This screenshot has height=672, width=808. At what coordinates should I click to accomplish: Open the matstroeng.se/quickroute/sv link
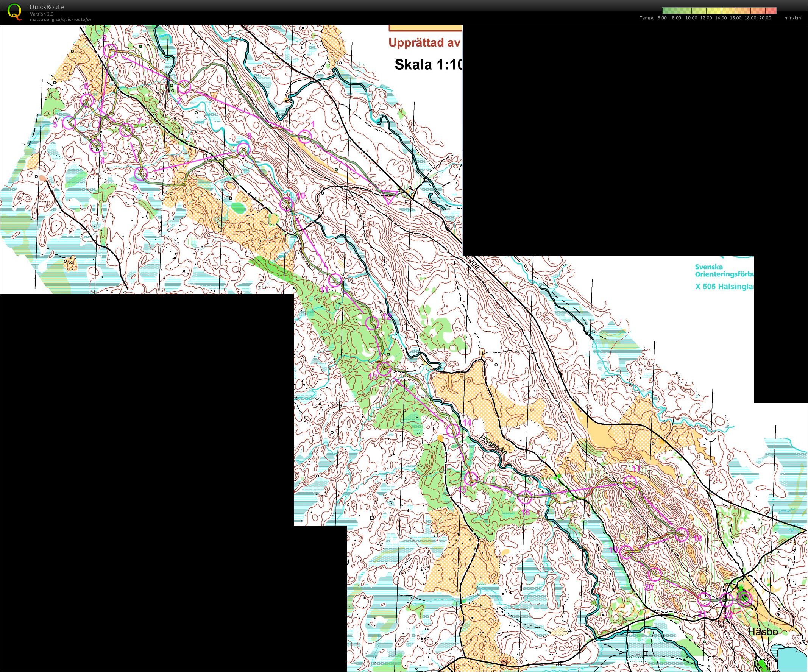point(61,19)
